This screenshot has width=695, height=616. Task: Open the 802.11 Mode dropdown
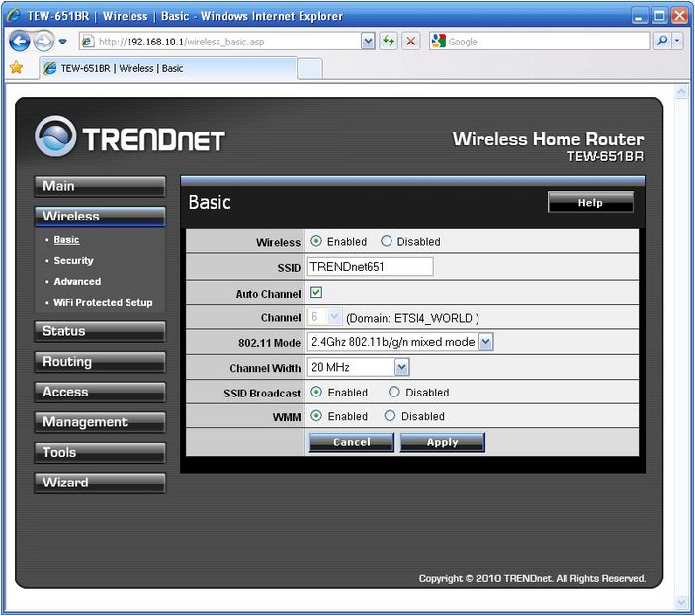coord(485,342)
